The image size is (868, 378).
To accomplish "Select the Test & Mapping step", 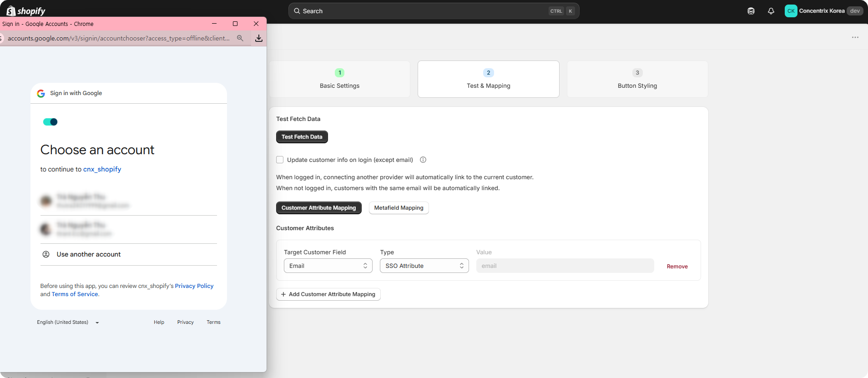I will (489, 79).
